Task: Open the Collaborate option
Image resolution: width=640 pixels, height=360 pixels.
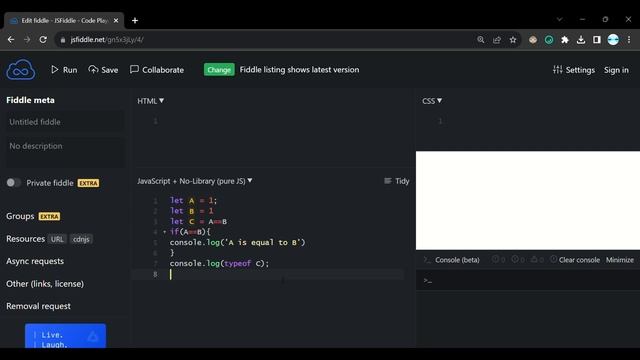Action: pos(157,70)
